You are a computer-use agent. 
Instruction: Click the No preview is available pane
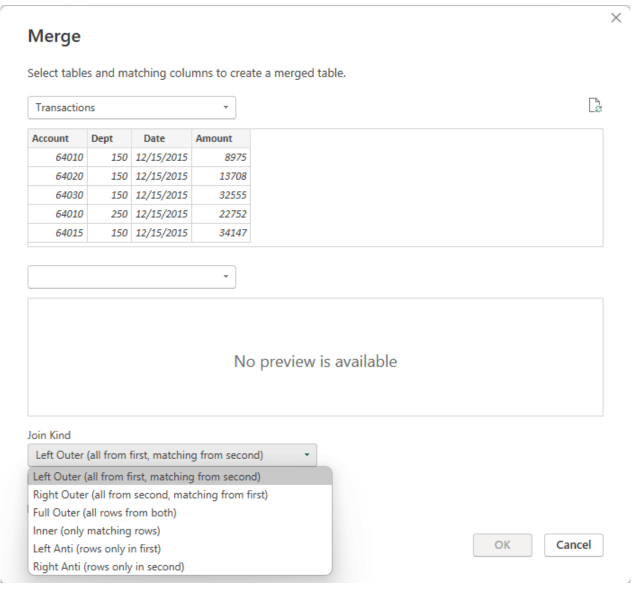pyautogui.click(x=315, y=361)
